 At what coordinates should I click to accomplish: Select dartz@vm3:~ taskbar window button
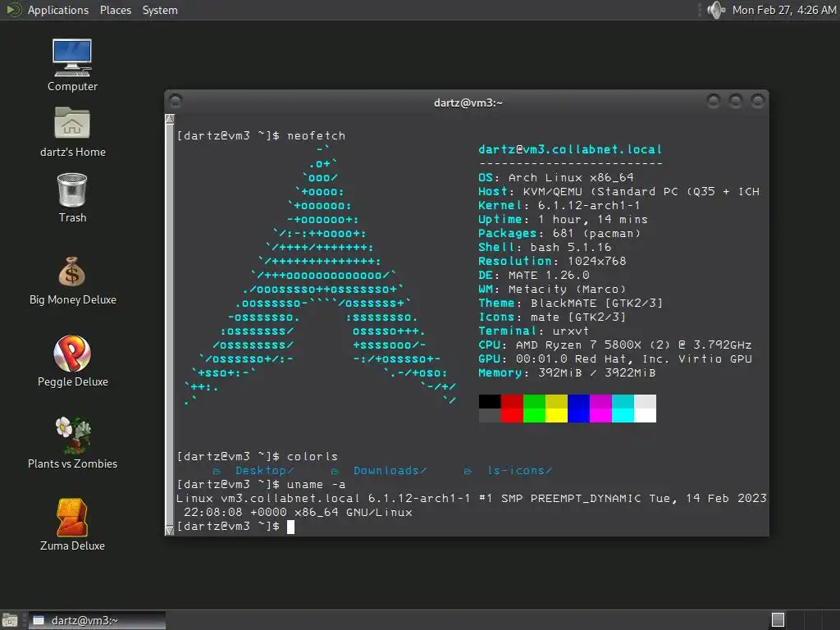click(x=97, y=620)
